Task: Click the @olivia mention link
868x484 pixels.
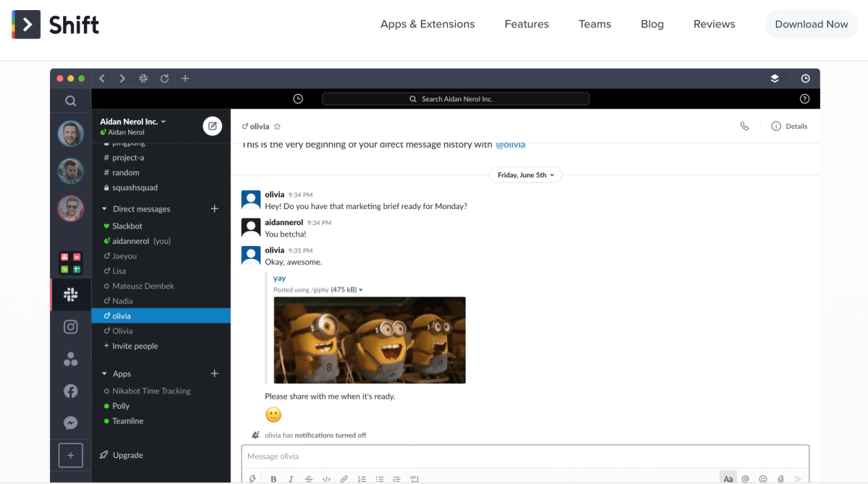Action: [x=510, y=145]
